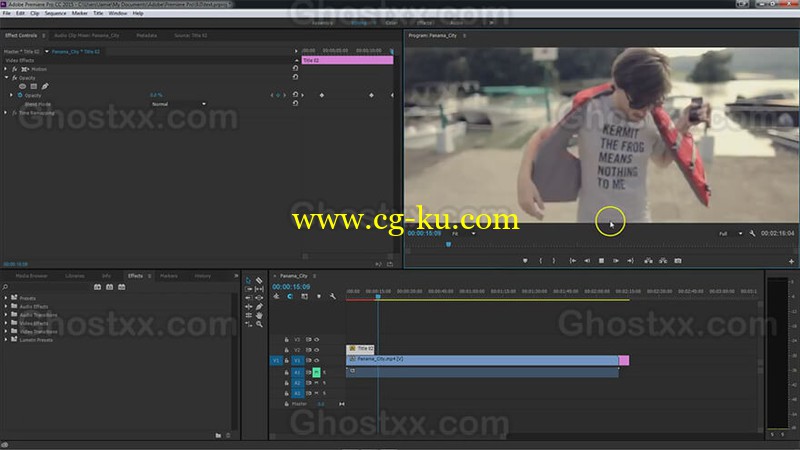Toggle linked selection in timeline
This screenshot has height=450, width=800.
coord(305,296)
